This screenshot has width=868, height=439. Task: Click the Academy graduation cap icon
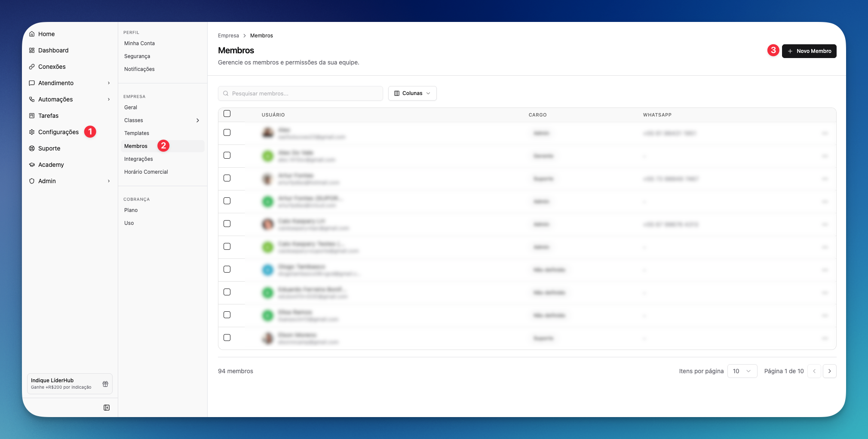(32, 165)
